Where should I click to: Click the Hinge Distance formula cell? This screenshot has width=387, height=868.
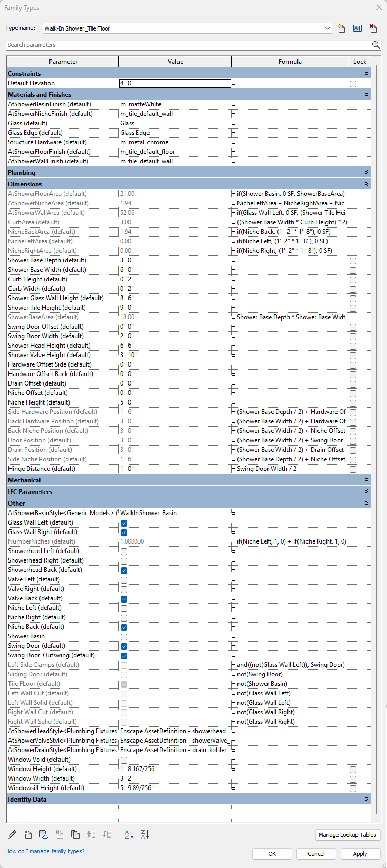(x=290, y=469)
